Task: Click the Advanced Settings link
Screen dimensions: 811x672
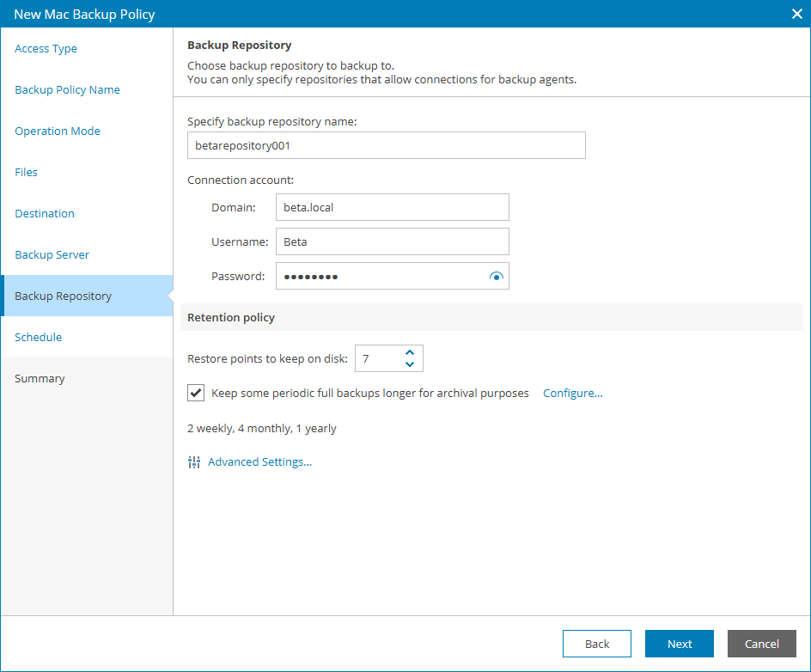Action: coord(259,461)
